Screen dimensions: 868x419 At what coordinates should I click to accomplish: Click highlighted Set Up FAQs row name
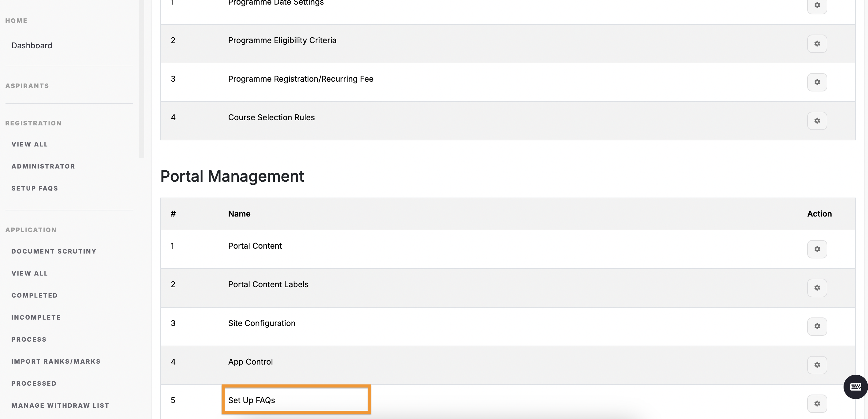[251, 400]
